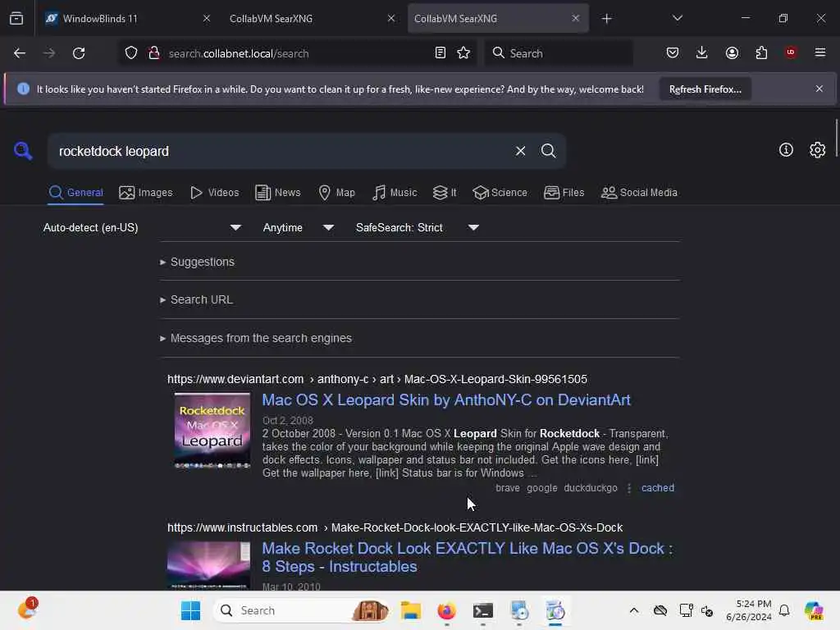The height and width of the screenshot is (630, 840).
Task: Focus the SearXNG query input field
Action: pos(281,151)
